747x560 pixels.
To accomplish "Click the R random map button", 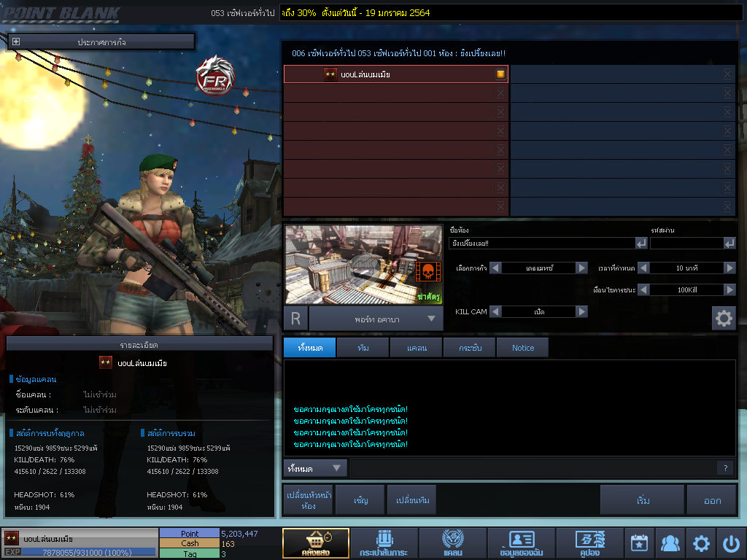I will click(296, 319).
